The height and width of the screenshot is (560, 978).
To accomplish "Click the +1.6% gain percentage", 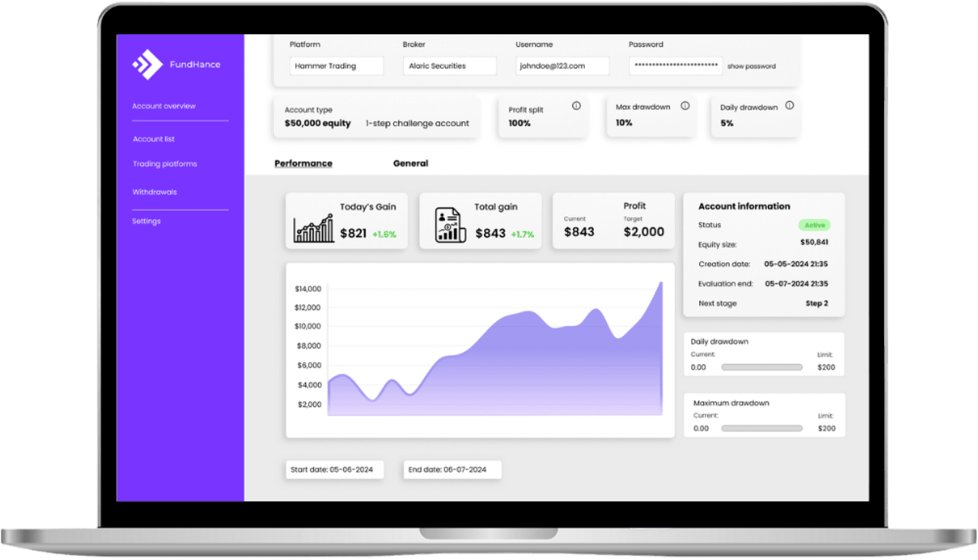I will tap(384, 235).
